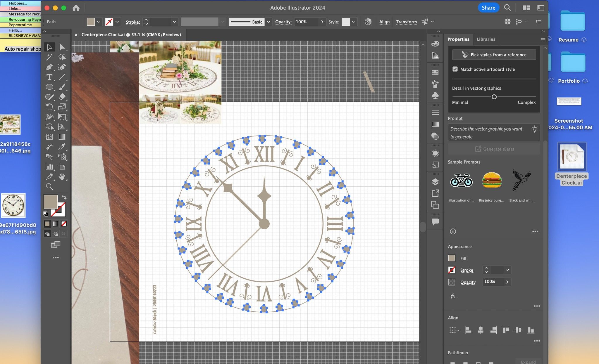Select the Pen tool

click(x=49, y=67)
